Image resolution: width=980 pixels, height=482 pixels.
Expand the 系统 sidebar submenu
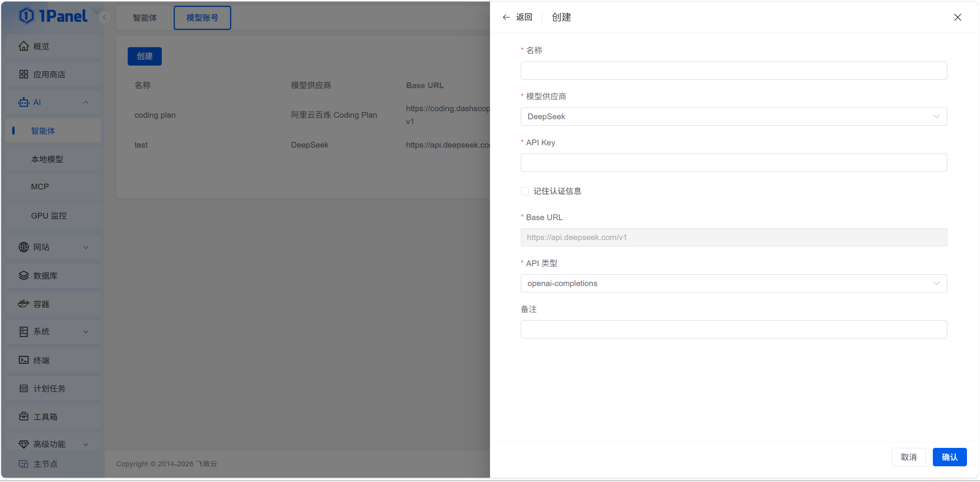[86, 332]
